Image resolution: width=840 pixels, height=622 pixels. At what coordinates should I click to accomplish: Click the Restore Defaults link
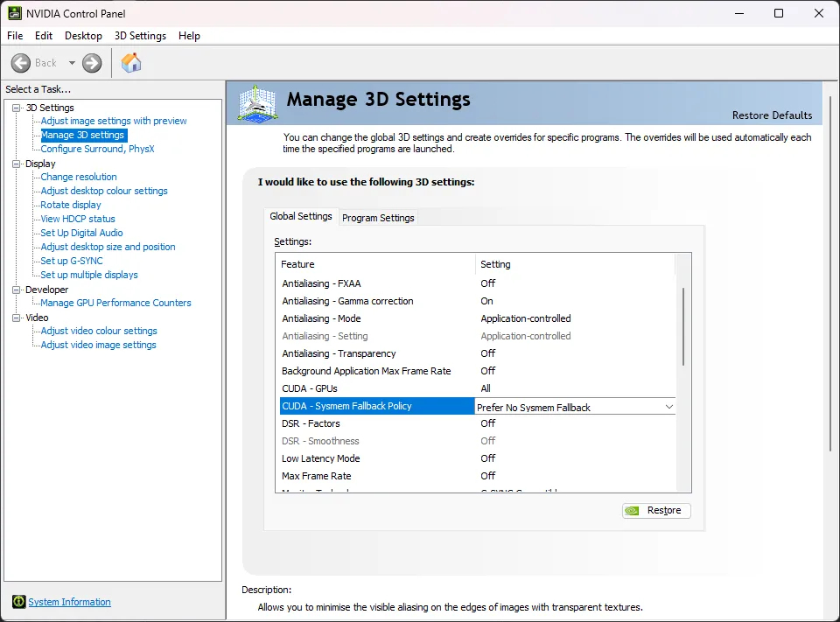tap(772, 115)
